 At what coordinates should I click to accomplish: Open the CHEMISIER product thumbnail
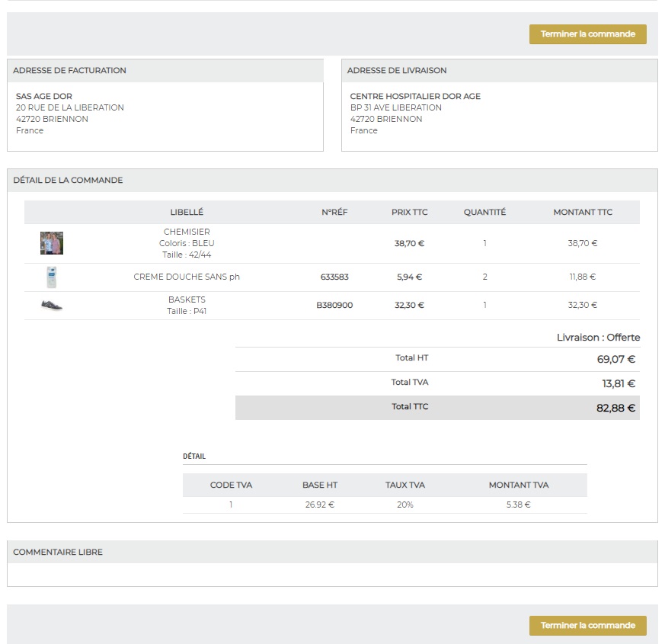coord(52,243)
